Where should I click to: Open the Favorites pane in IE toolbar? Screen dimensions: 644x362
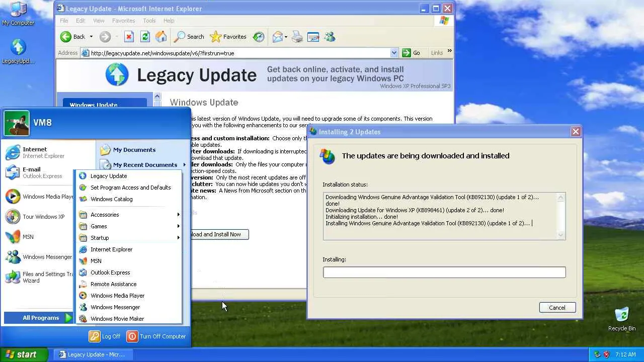click(x=228, y=37)
